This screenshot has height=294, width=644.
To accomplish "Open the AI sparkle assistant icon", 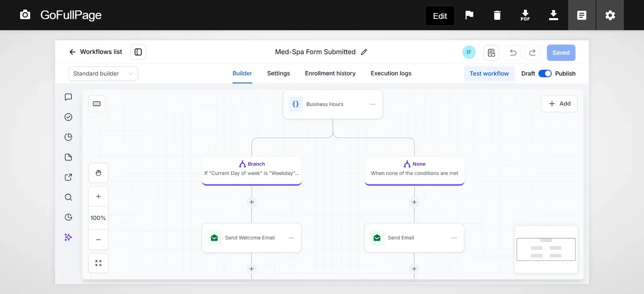I will (x=68, y=237).
